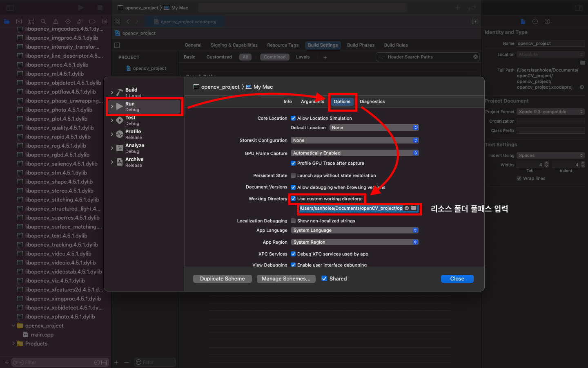Open the Breakpoint navigator tag icon

(x=92, y=21)
